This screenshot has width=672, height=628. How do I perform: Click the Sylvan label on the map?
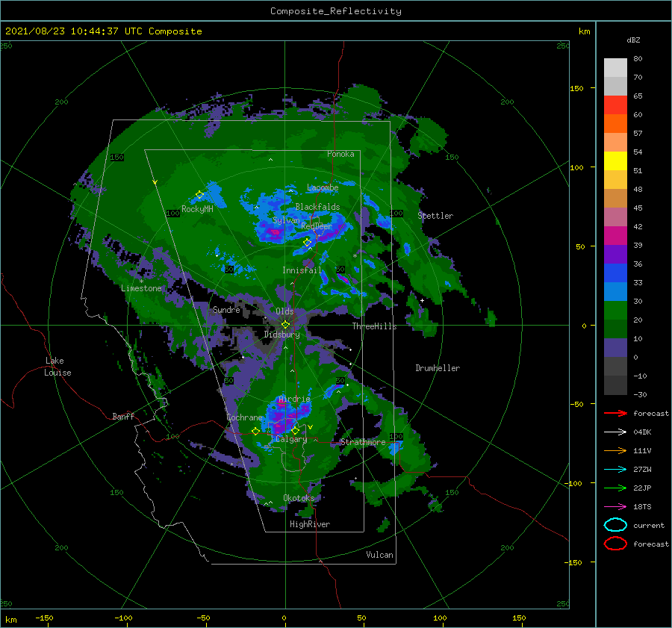click(286, 220)
